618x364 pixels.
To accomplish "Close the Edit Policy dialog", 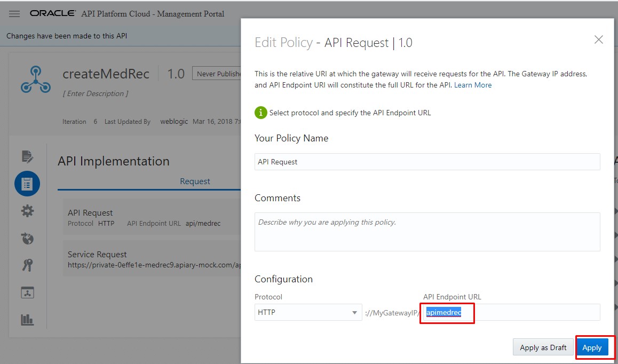I will (x=598, y=39).
